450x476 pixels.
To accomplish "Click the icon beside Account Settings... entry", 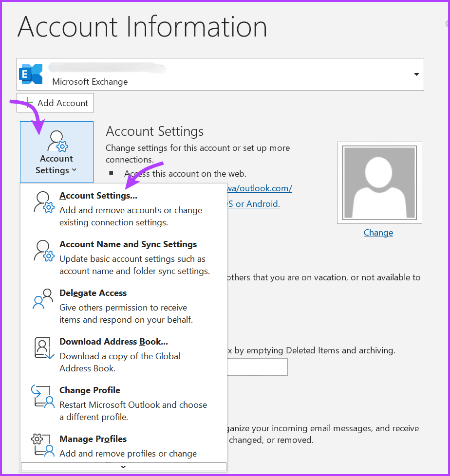I will coord(44,202).
